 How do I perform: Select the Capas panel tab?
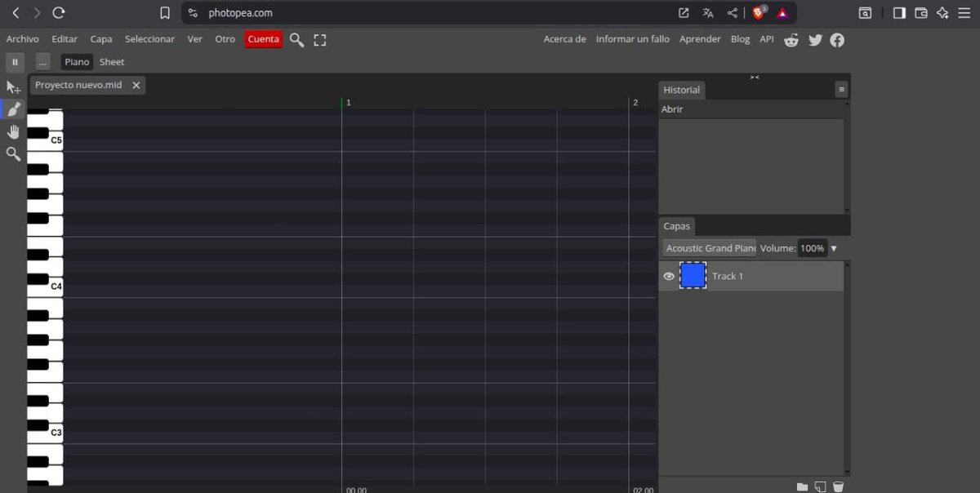676,226
